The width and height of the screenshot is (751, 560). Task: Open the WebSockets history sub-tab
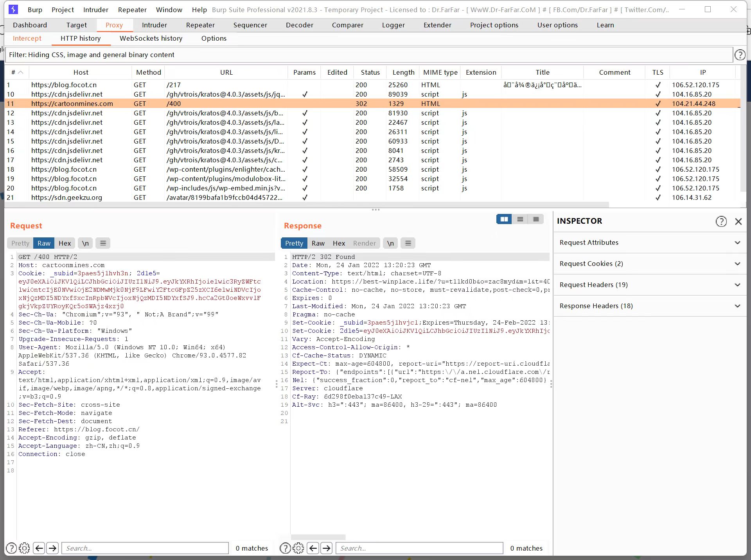pos(151,38)
